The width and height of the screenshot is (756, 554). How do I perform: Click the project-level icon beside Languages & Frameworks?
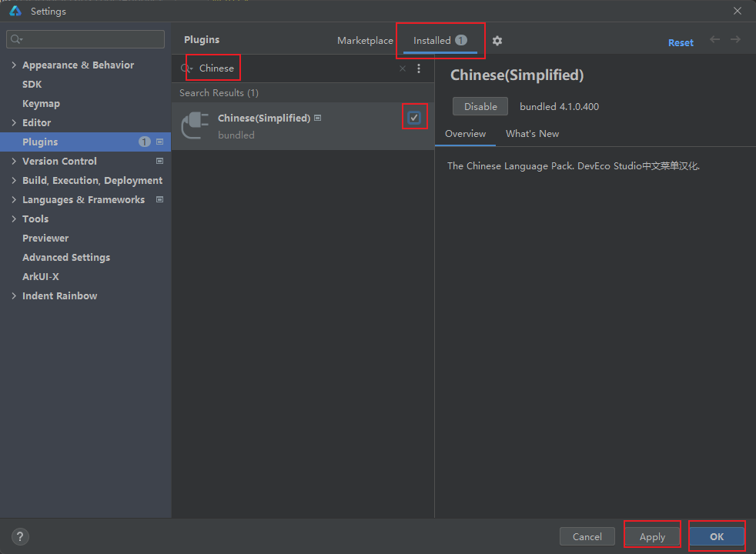(159, 199)
